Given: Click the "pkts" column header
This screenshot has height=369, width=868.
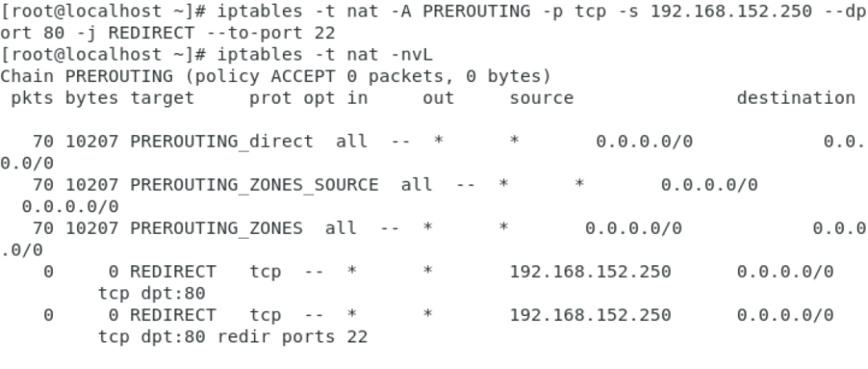Looking at the screenshot, I should (31, 98).
